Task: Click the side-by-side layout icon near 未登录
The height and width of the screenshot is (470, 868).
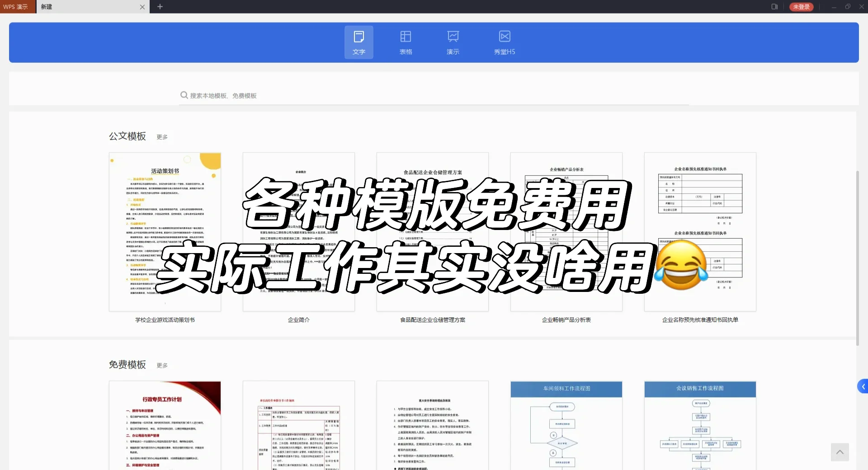Action: (x=774, y=7)
